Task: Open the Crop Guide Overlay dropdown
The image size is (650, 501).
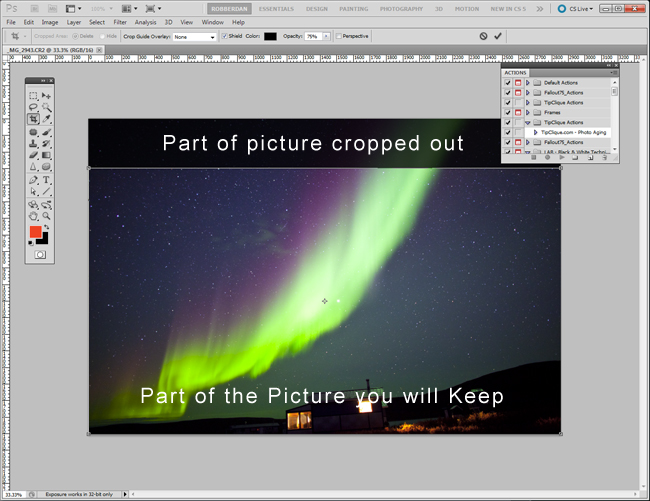Action: 194,36
